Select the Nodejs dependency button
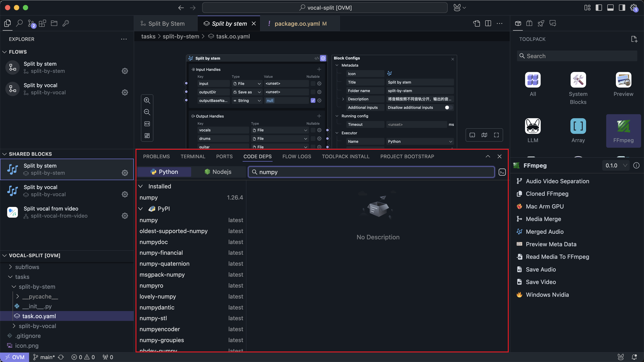Screen dimensions: 644x362 [x=218, y=172]
